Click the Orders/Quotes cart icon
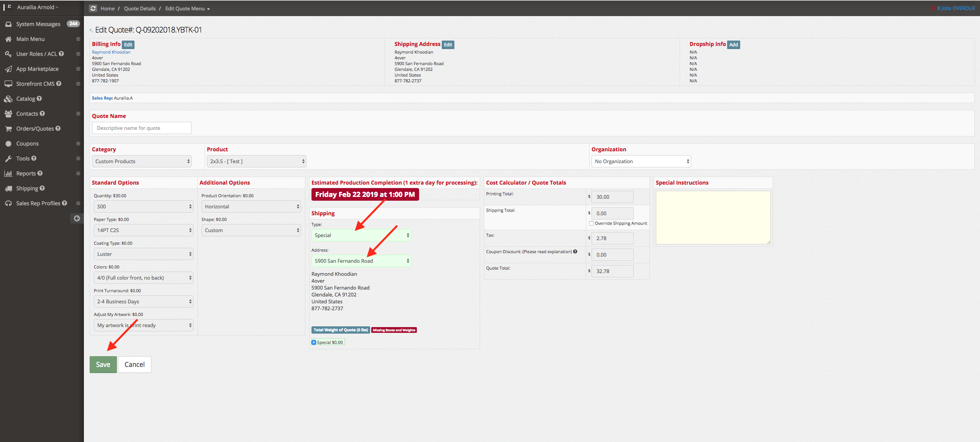The width and height of the screenshot is (980, 442). coord(8,129)
